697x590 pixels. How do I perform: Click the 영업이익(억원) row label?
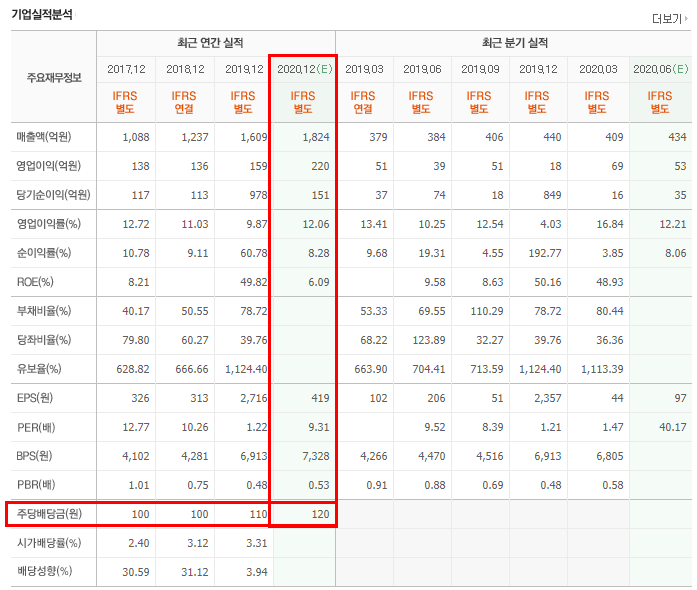[x=49, y=166]
